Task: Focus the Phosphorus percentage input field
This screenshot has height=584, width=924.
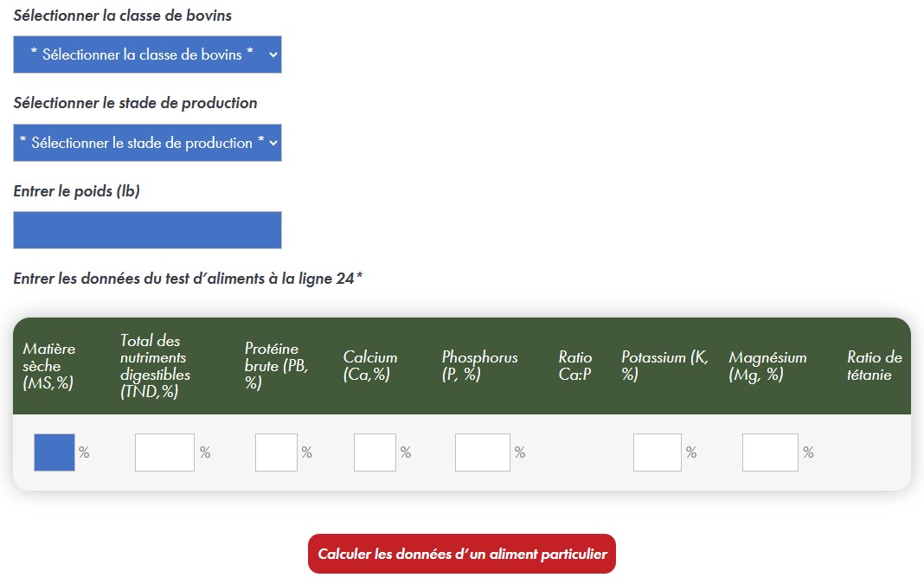Action: [x=482, y=452]
